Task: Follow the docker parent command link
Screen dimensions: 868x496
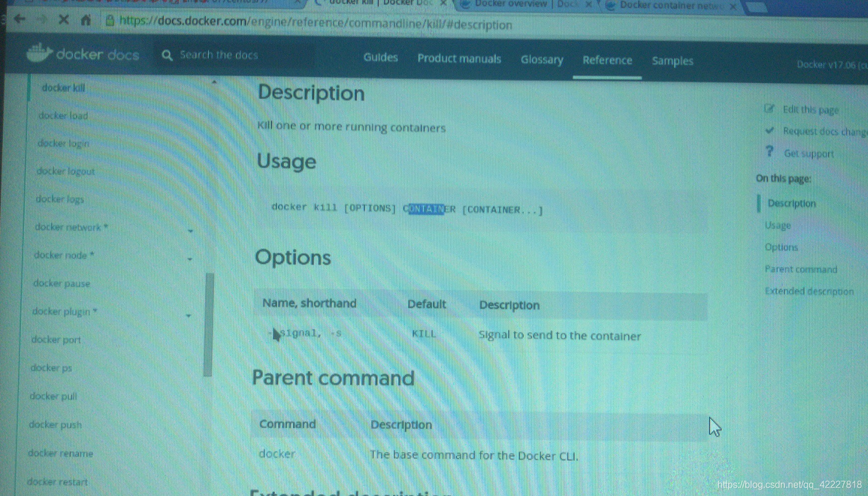Action: 277,454
